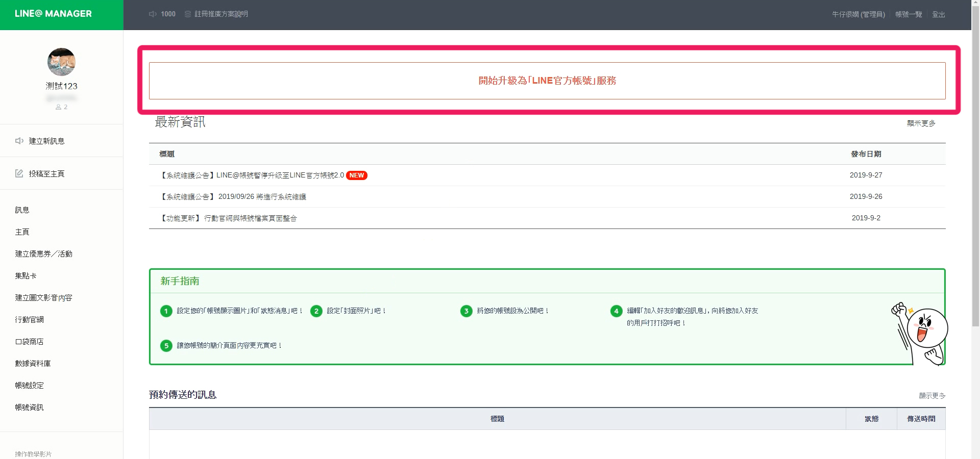Viewport: 980px width, 459px height.
Task: Click 登出 to log out
Action: click(939, 14)
